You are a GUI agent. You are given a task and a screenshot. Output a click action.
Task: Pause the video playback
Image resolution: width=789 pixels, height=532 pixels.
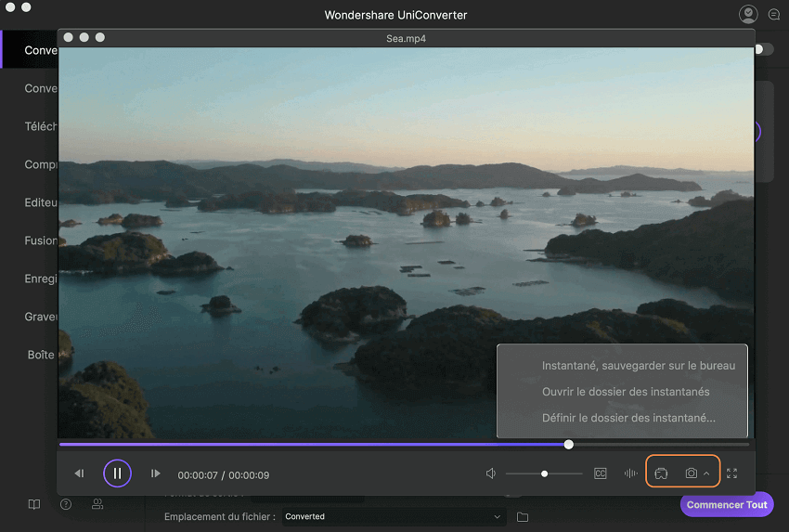pyautogui.click(x=117, y=474)
